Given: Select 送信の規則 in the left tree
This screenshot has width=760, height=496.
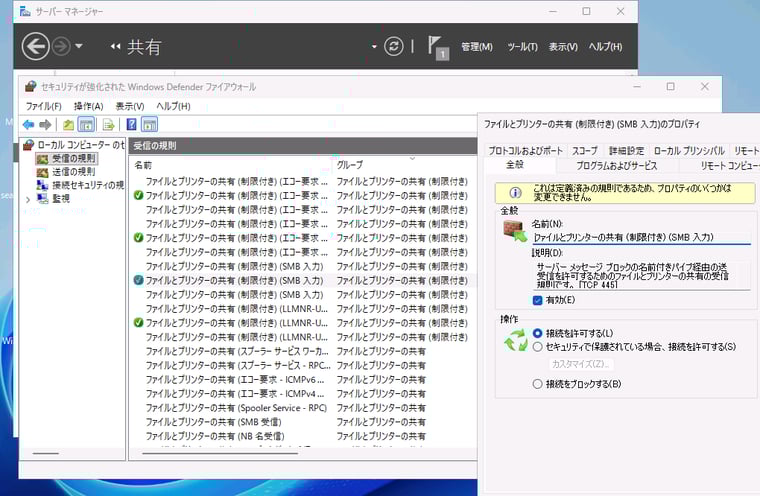Looking at the screenshot, I should click(74, 172).
